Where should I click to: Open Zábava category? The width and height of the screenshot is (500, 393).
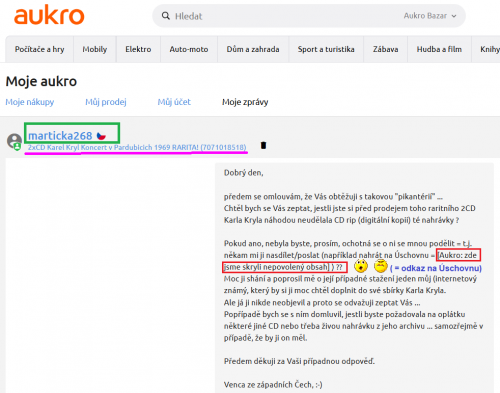(x=385, y=49)
